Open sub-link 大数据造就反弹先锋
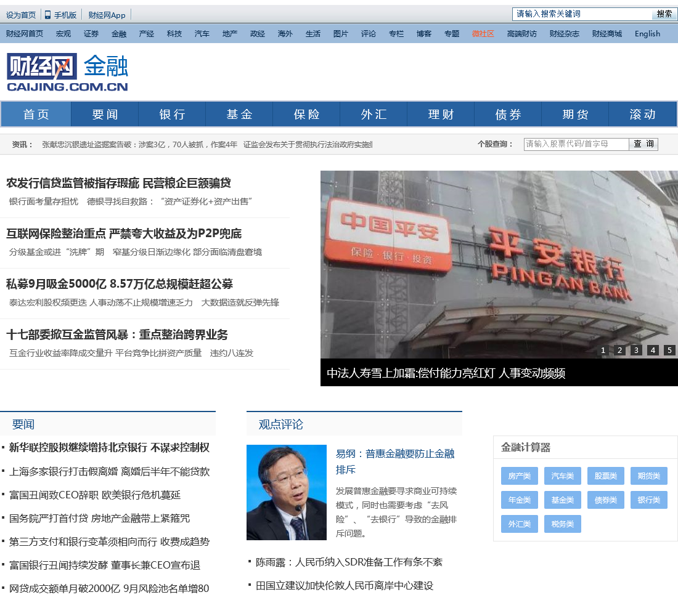The image size is (678, 616). 240,302
